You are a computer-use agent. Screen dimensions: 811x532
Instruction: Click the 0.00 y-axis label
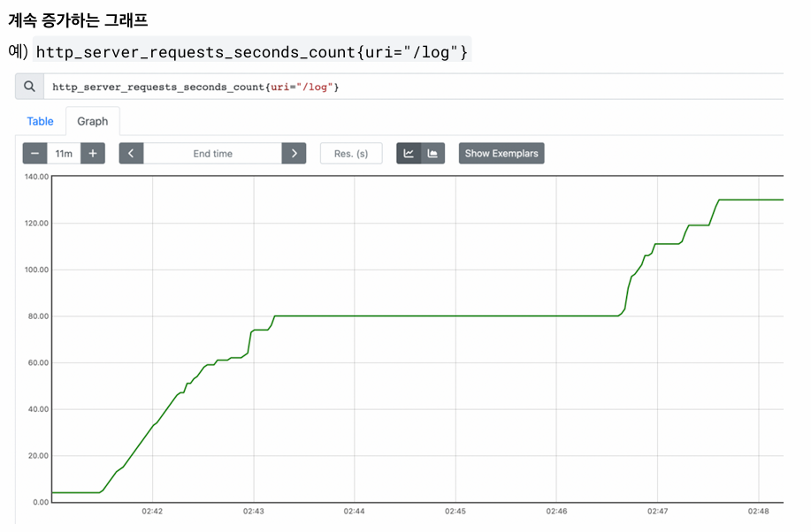(41, 502)
